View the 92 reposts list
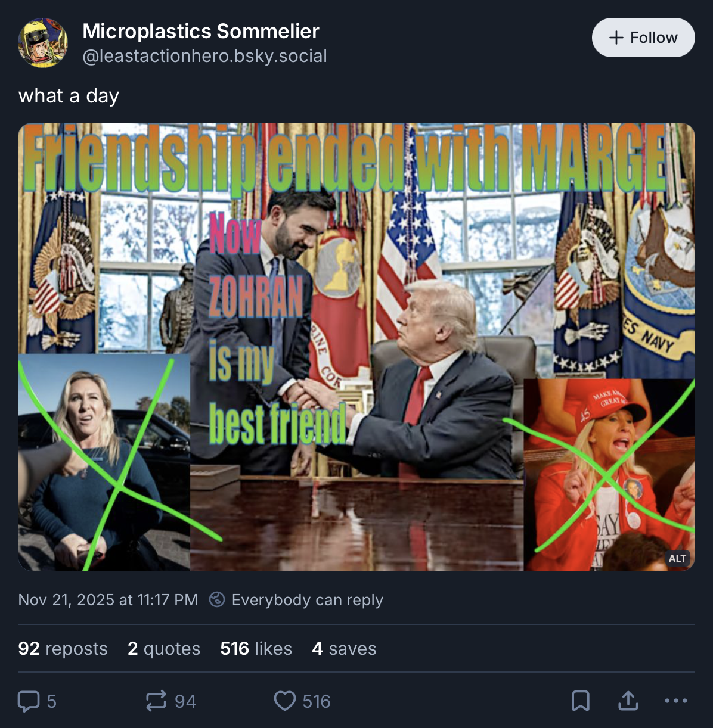 coord(63,648)
